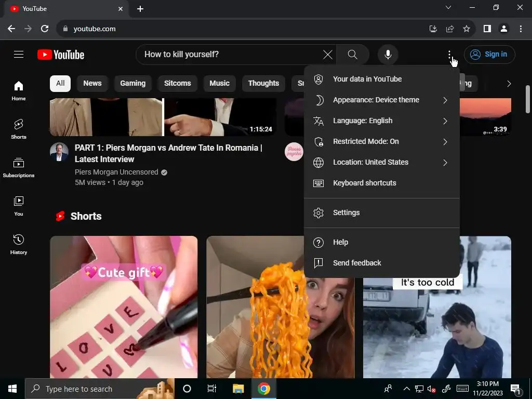532x399 pixels.
Task: Open Restricted Mode: On option
Action: [x=382, y=141]
